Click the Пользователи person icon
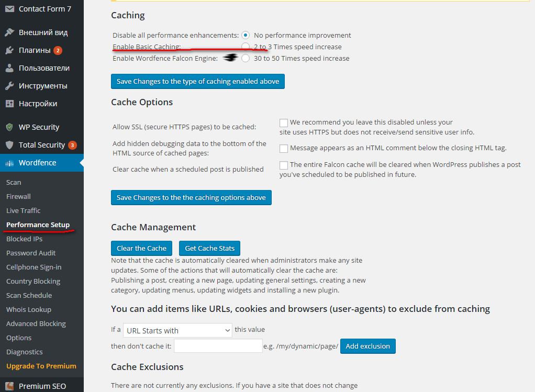 pyautogui.click(x=9, y=68)
